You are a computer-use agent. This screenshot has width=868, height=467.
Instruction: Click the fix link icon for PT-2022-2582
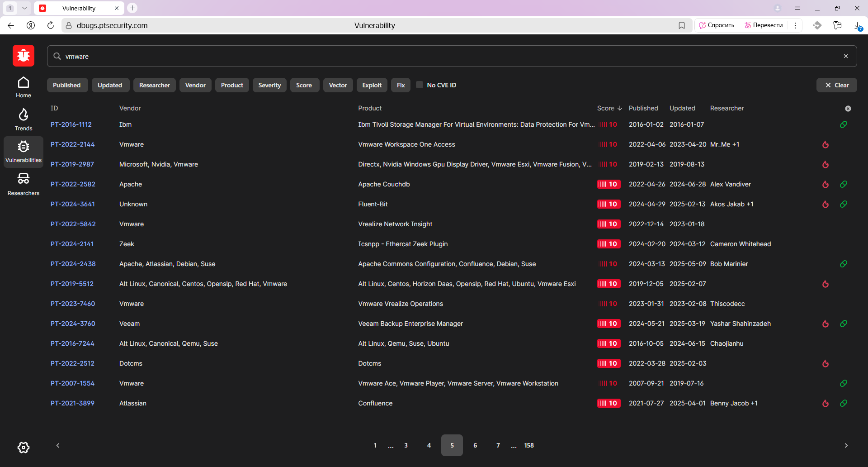pos(844,184)
